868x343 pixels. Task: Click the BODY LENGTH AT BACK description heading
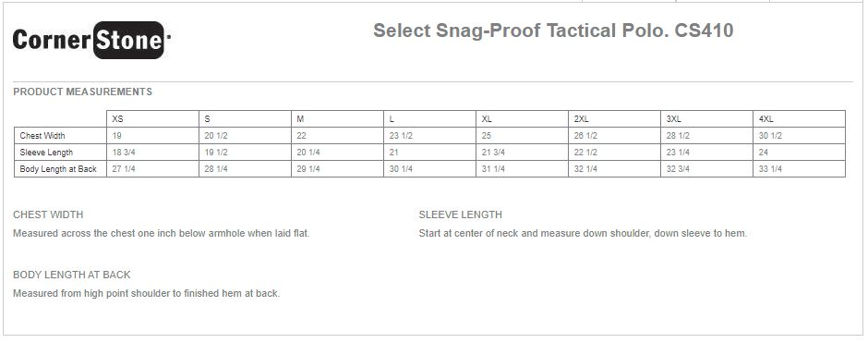click(x=72, y=275)
